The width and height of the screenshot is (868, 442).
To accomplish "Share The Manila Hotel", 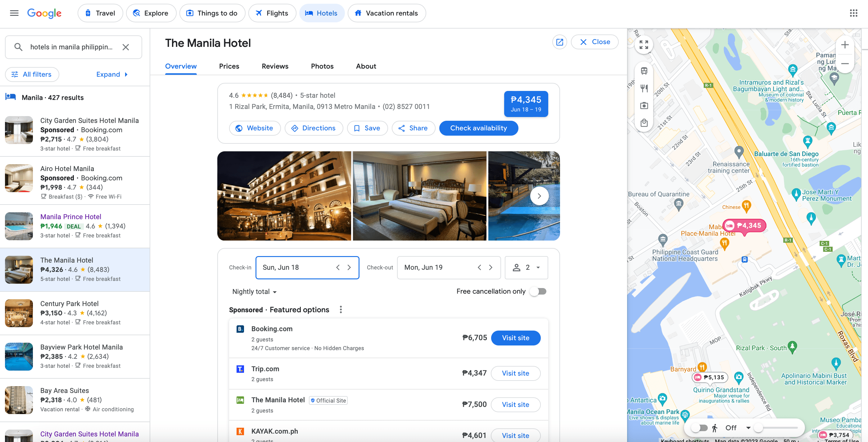I will [x=414, y=129].
